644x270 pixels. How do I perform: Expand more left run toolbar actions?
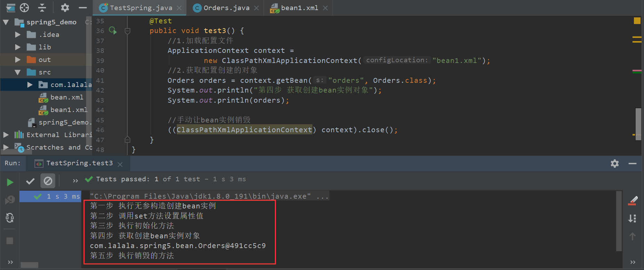10,262
